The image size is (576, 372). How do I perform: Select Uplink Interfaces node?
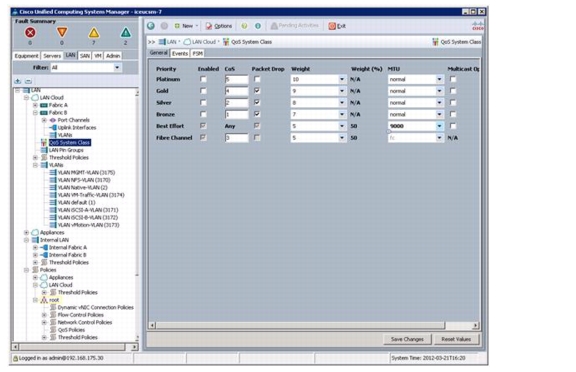pos(77,127)
